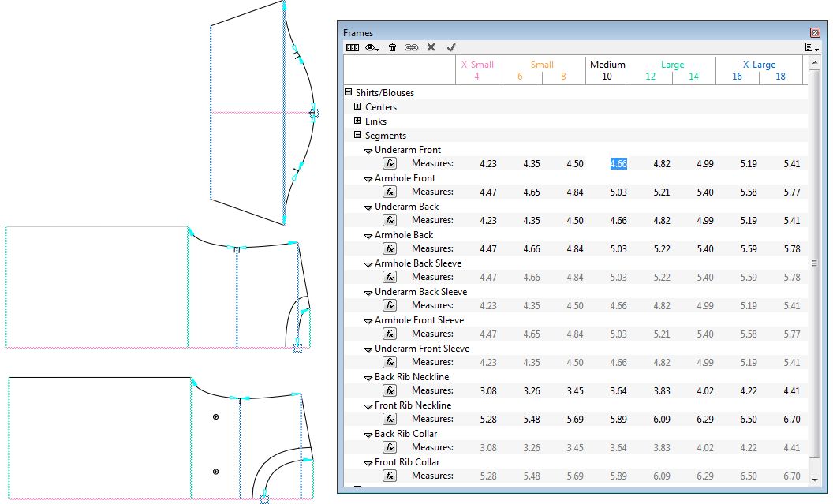The image size is (833, 504).
Task: Expand the Links tree node
Action: pyautogui.click(x=358, y=121)
